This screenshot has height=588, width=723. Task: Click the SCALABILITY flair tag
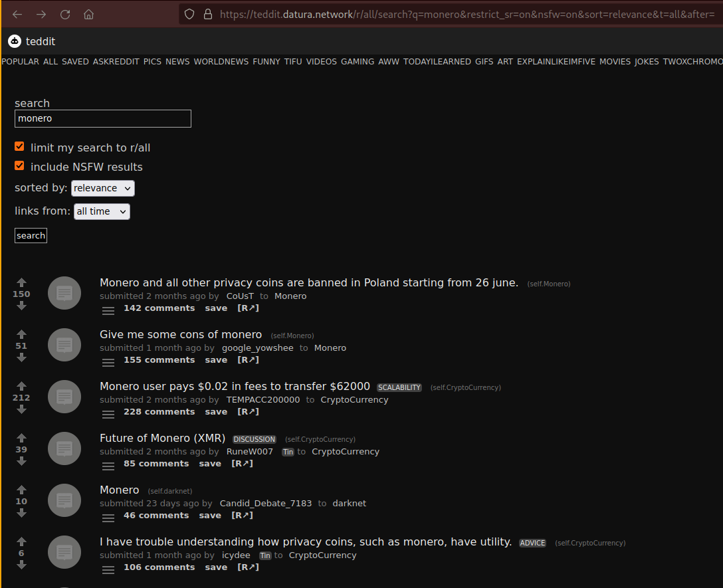399,387
